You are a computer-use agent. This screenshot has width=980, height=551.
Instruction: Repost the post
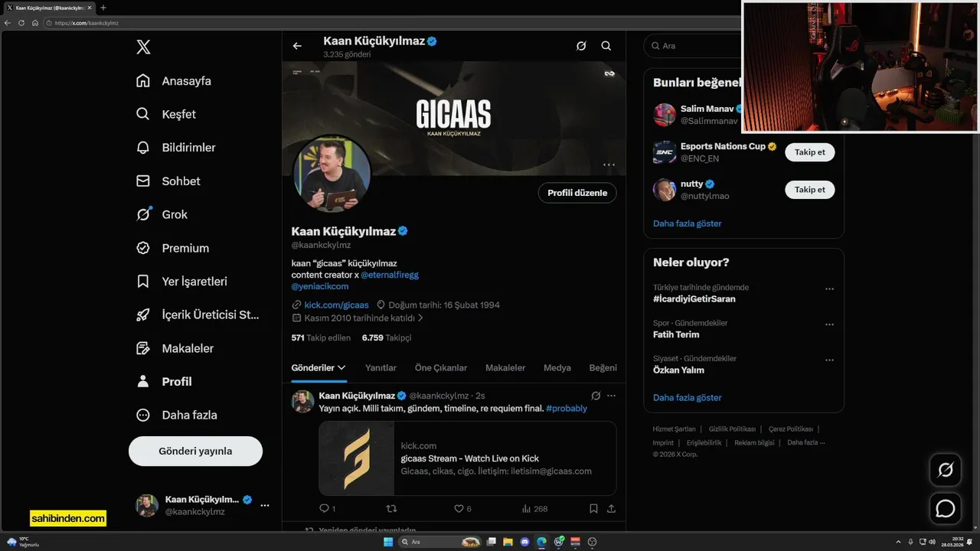pos(391,508)
